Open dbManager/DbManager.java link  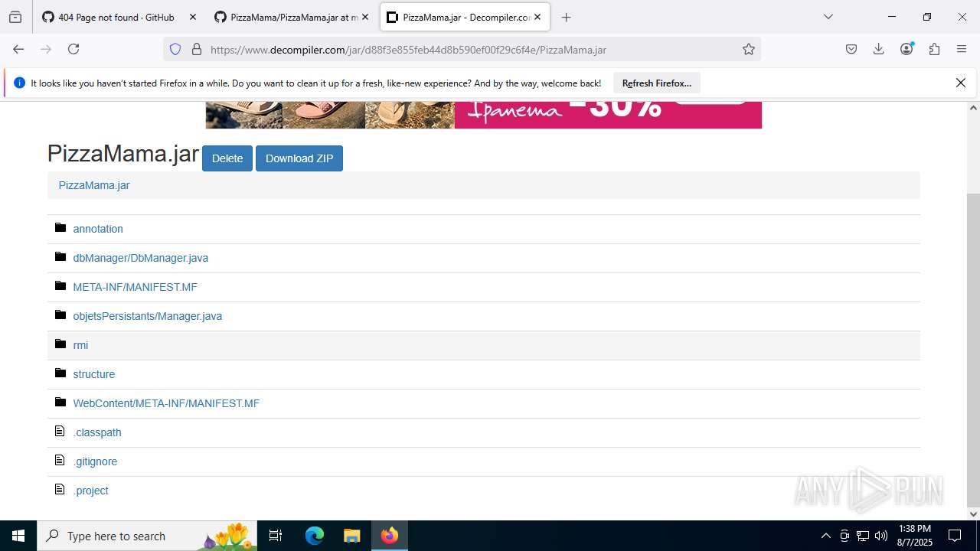[x=141, y=258]
